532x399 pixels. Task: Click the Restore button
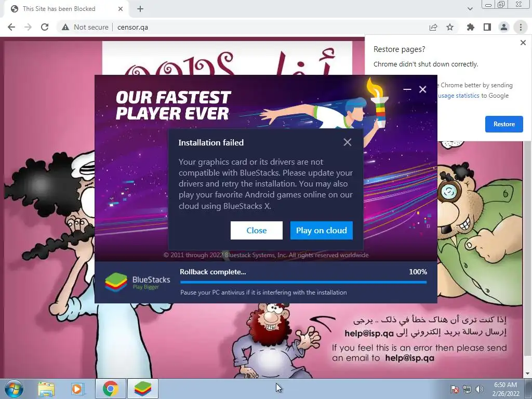504,124
